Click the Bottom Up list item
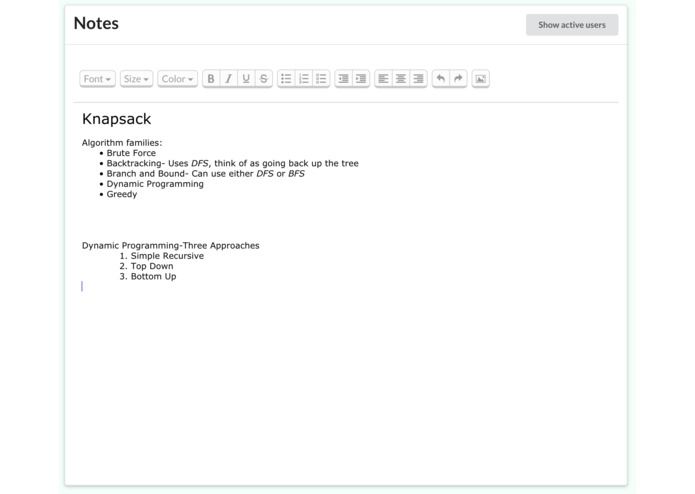Viewport: 695px width, 494px height. [153, 276]
